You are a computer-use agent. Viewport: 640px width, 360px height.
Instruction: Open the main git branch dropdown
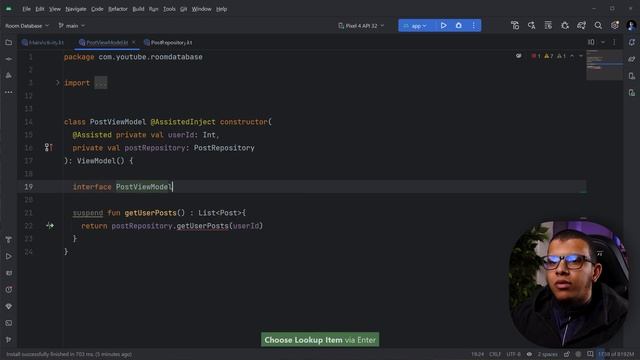(x=71, y=26)
